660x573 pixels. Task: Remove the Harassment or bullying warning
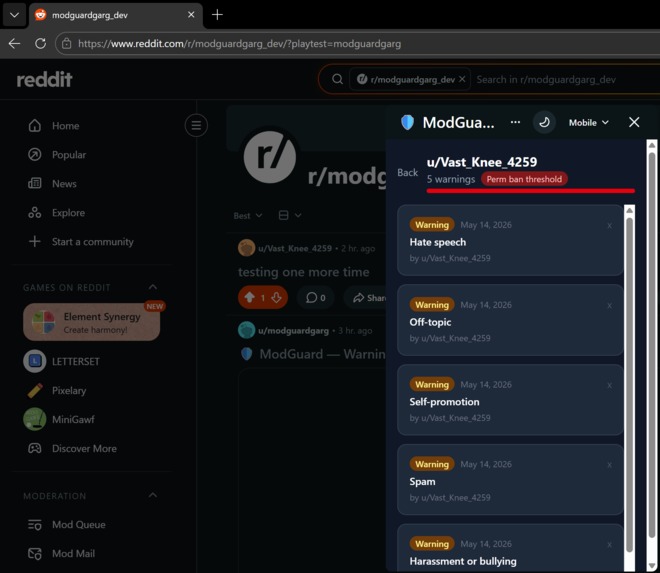click(x=609, y=545)
